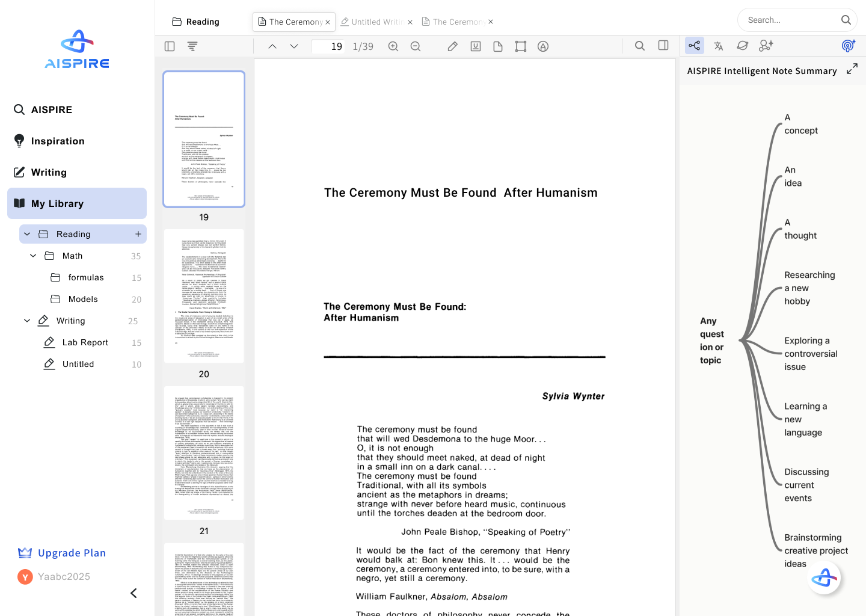Open split view reading mode

tap(663, 46)
